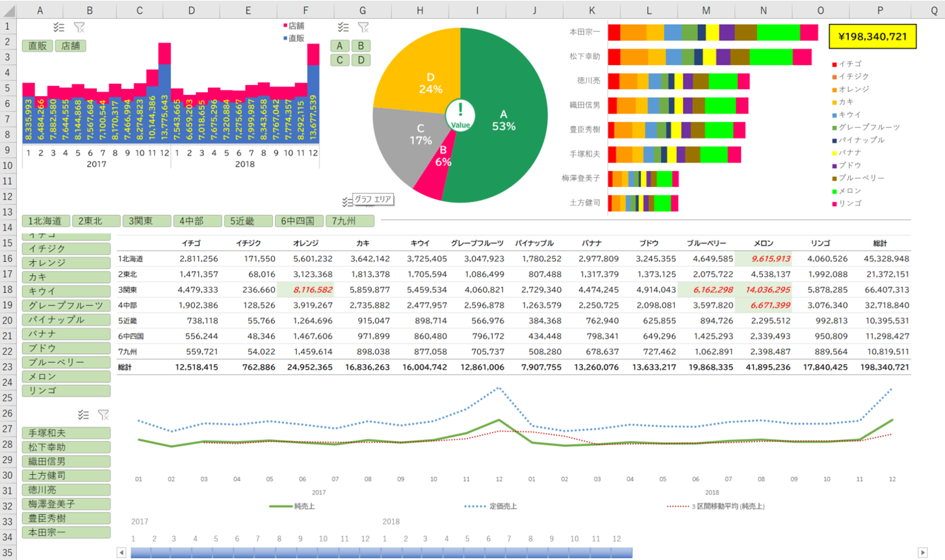Toggle rank C in the slicer

tap(339, 60)
